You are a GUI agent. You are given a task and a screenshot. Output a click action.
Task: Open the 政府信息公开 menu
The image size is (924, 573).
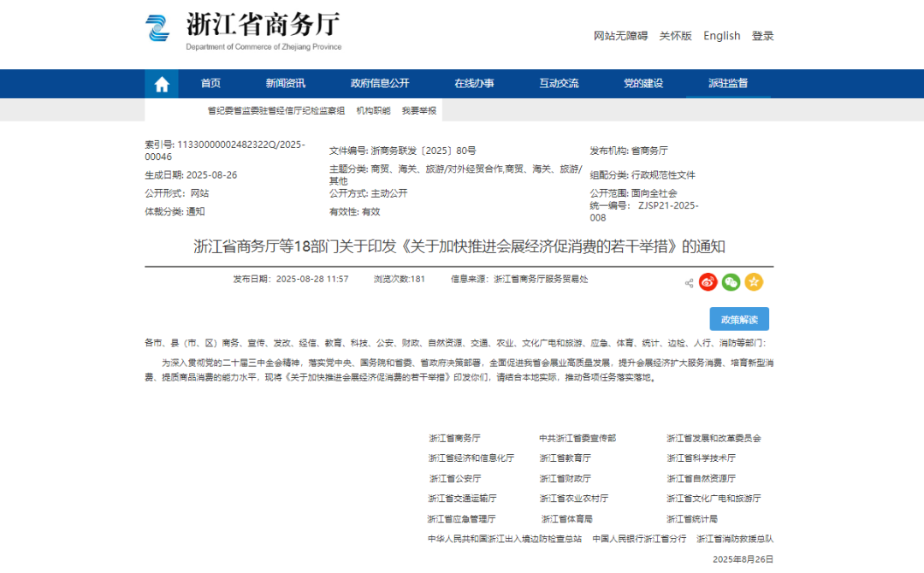pyautogui.click(x=379, y=83)
